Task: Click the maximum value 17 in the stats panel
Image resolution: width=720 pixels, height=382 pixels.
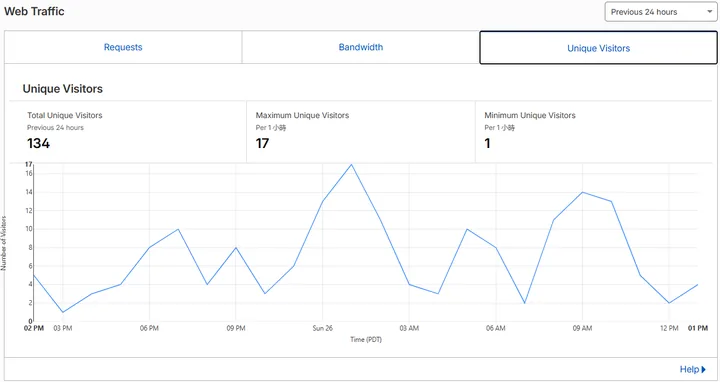Action: (x=262, y=143)
